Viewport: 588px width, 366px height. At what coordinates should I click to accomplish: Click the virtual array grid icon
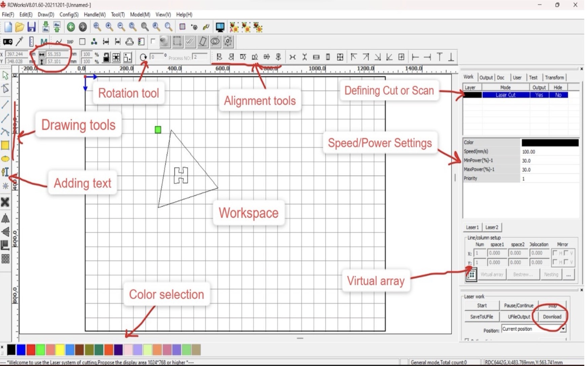click(x=471, y=275)
